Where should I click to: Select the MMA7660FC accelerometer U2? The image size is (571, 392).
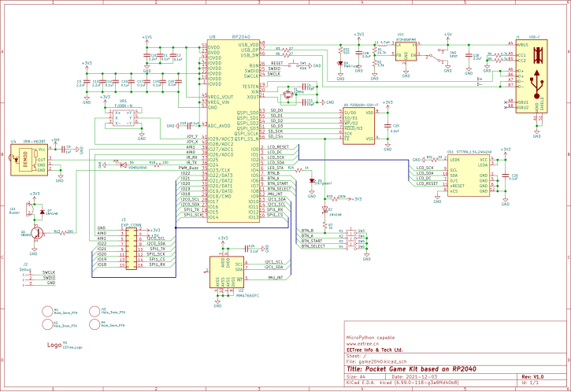(x=227, y=272)
